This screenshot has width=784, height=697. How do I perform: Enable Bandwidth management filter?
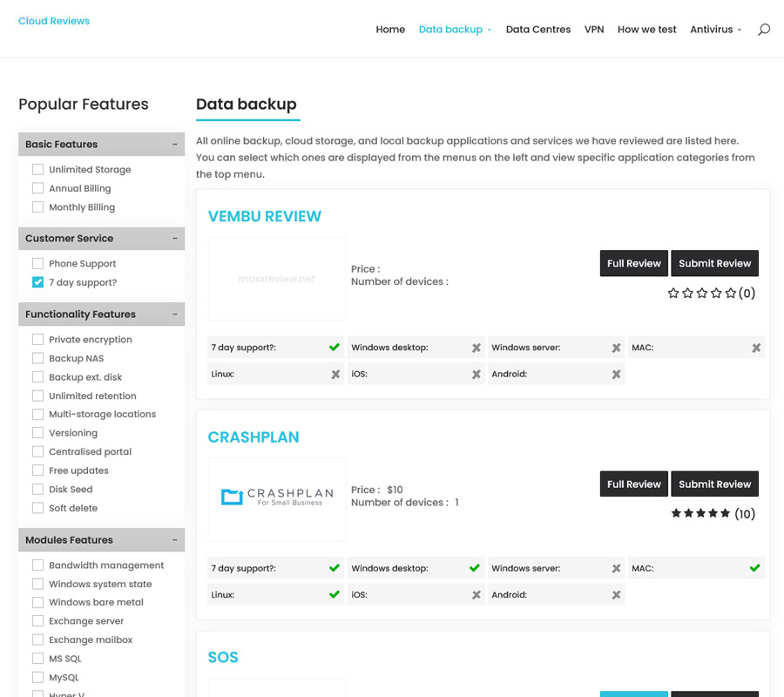click(x=37, y=565)
